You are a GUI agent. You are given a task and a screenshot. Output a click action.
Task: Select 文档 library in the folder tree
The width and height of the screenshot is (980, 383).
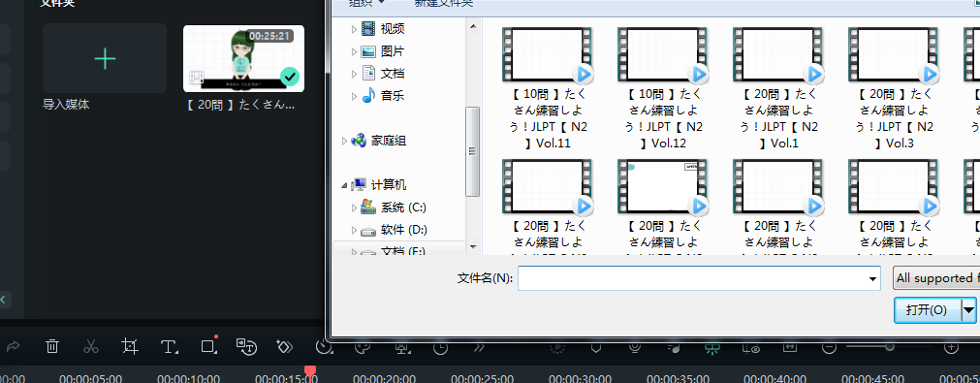click(393, 74)
